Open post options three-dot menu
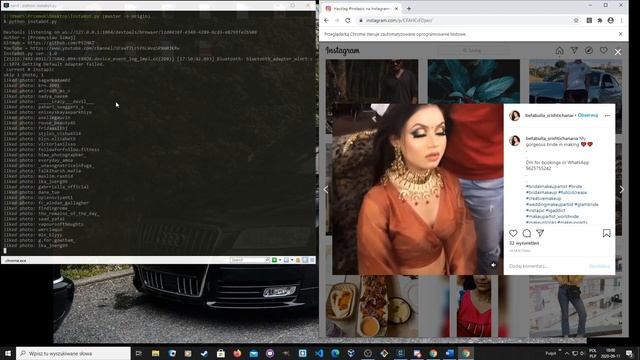This screenshot has width=640, height=360. click(x=607, y=116)
